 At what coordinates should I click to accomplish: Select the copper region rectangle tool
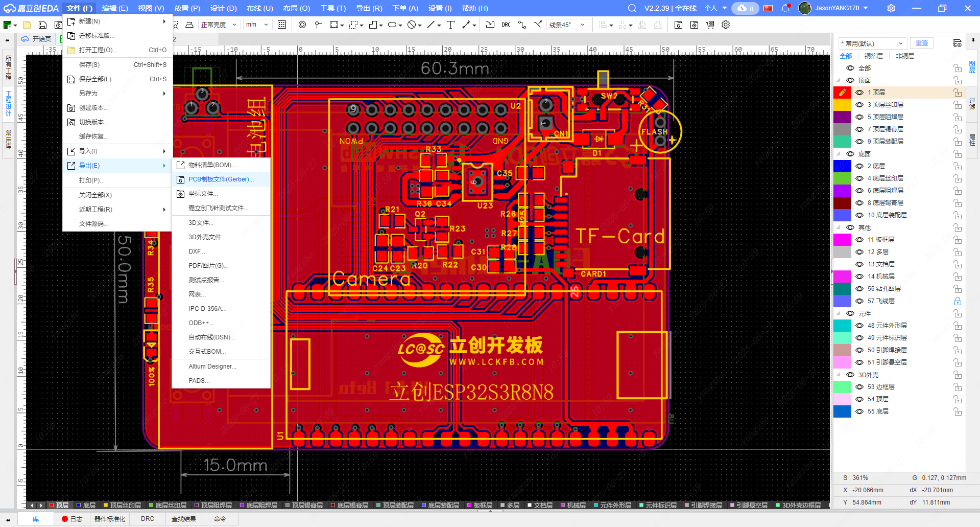click(334, 25)
